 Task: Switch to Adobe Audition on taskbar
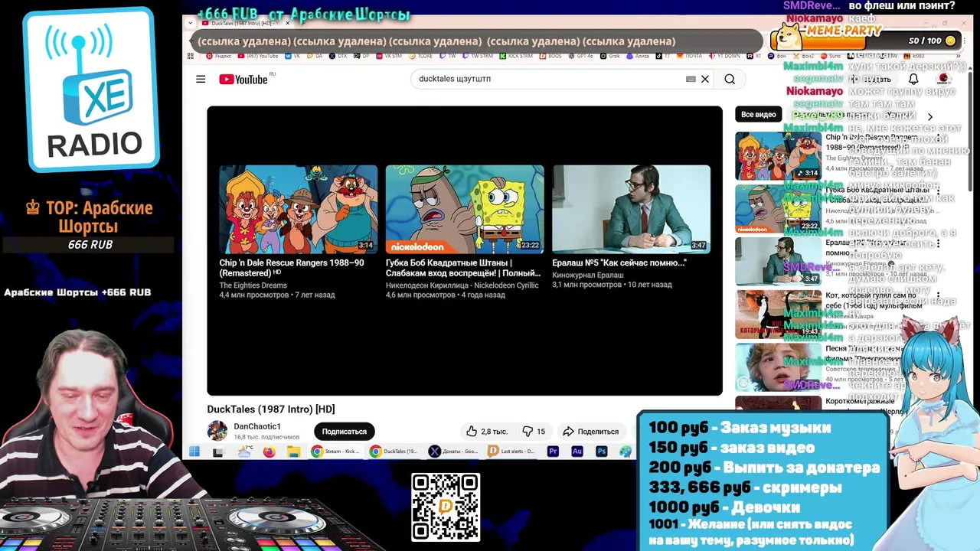tap(577, 452)
